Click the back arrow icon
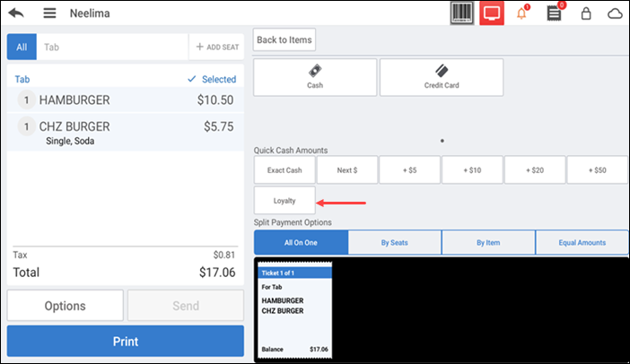 pos(16,13)
